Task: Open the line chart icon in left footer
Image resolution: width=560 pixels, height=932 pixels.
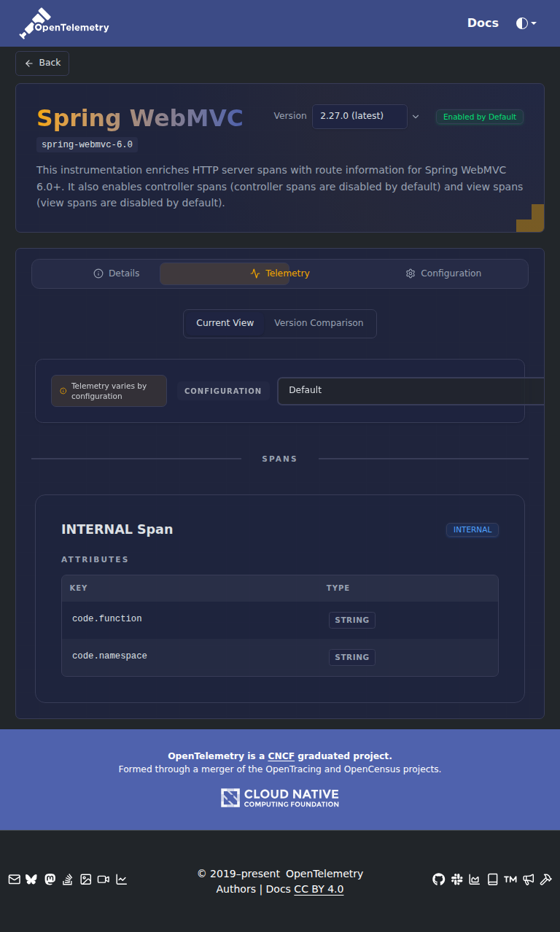Action: 122,879
